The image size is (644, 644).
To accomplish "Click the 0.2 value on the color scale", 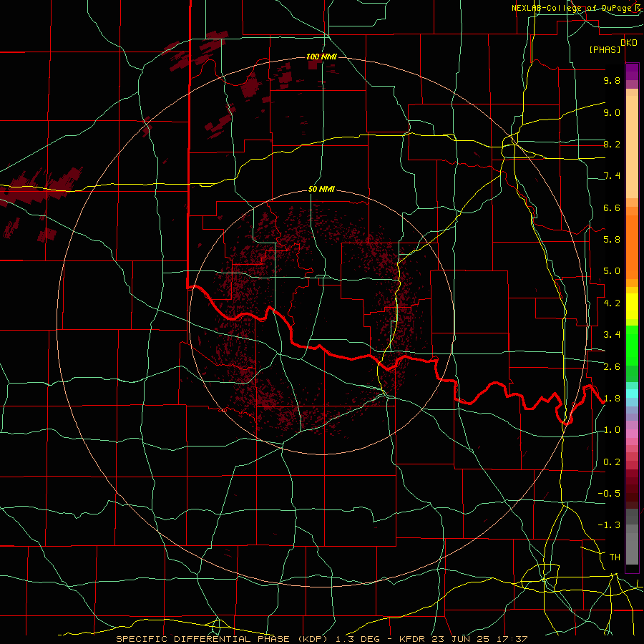I will click(x=612, y=462).
